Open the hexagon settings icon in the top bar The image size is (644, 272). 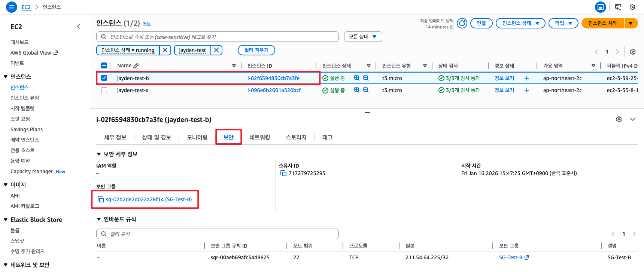[x=632, y=7]
